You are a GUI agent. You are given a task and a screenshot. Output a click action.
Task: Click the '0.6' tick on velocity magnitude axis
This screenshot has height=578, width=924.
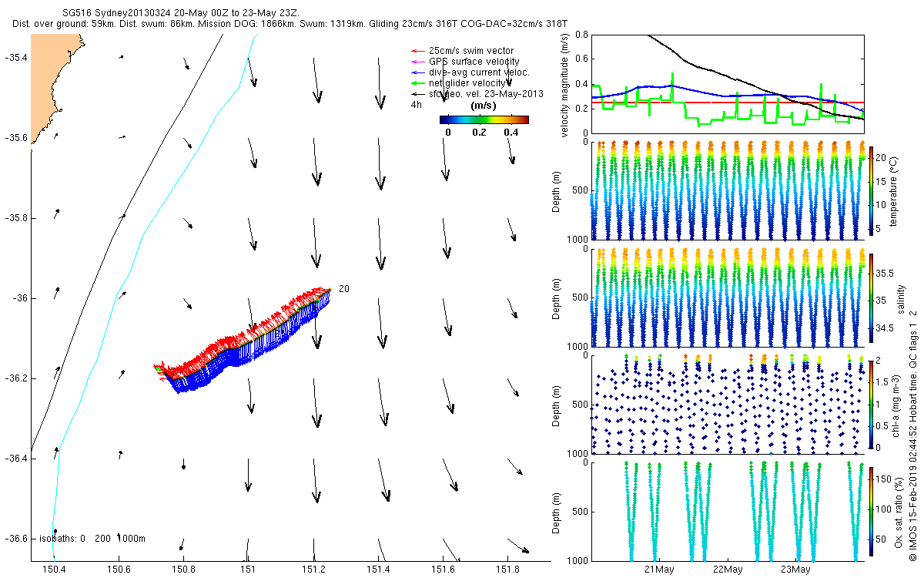[581, 59]
